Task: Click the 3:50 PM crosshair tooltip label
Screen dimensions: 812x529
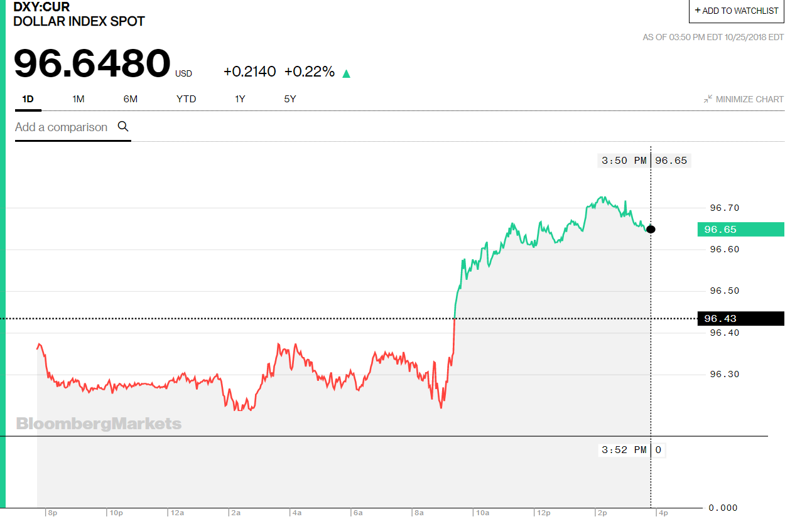Action: point(623,160)
